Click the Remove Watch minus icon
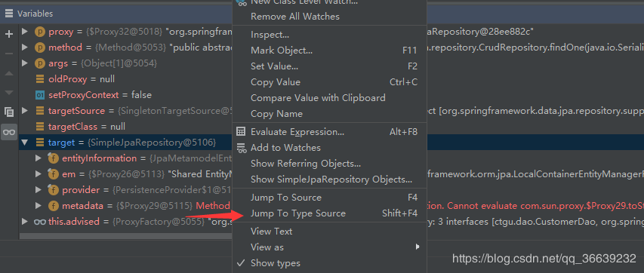The height and width of the screenshot is (273, 644). pos(9,54)
